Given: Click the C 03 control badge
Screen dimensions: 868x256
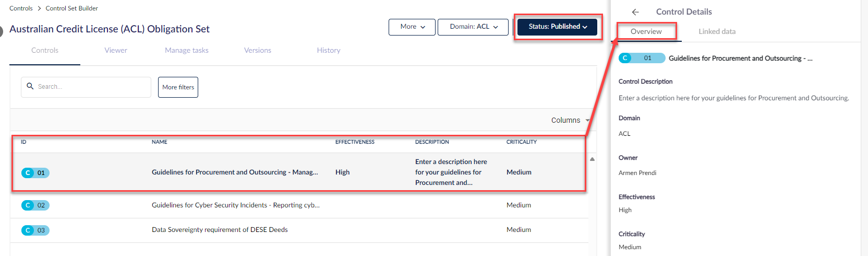Looking at the screenshot, I should (35, 230).
